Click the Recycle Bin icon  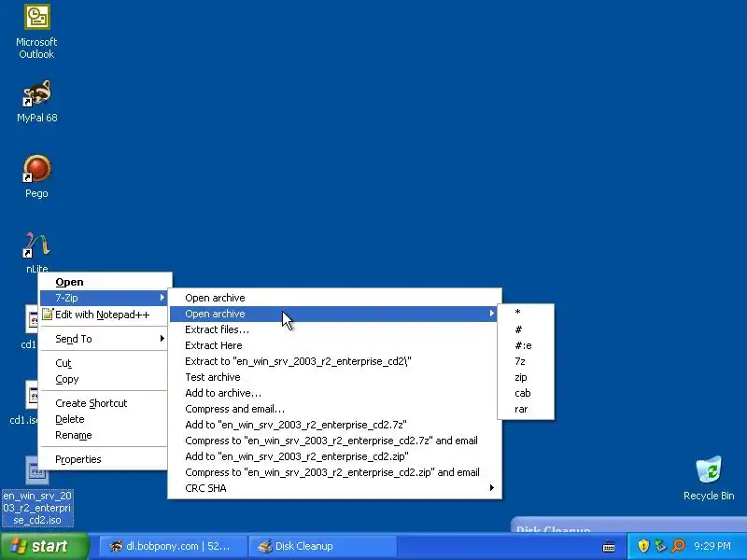709,469
